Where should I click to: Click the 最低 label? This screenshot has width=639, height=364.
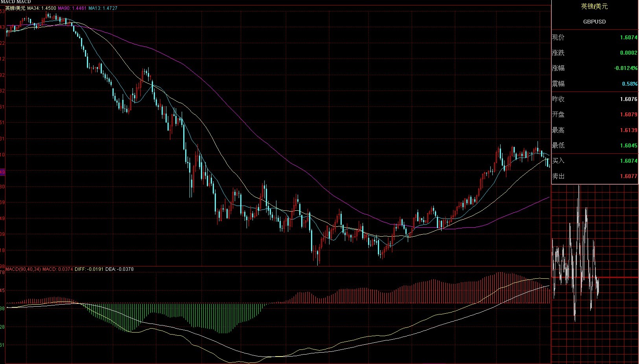pos(558,145)
